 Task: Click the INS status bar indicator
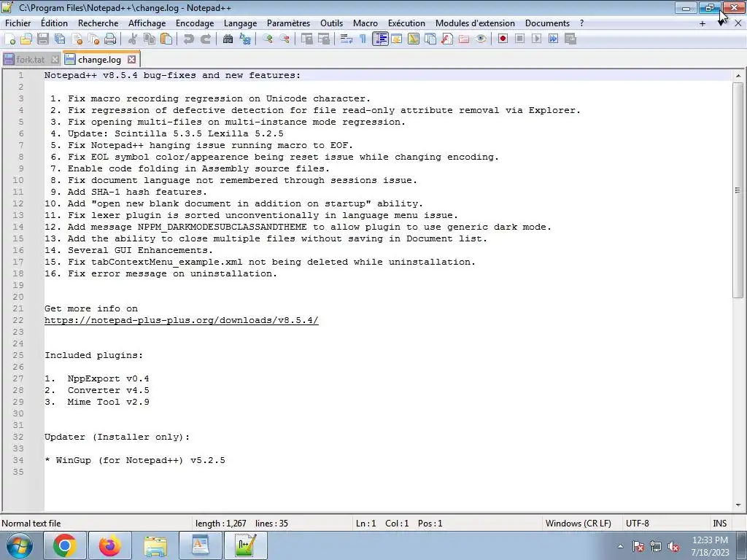(x=719, y=524)
